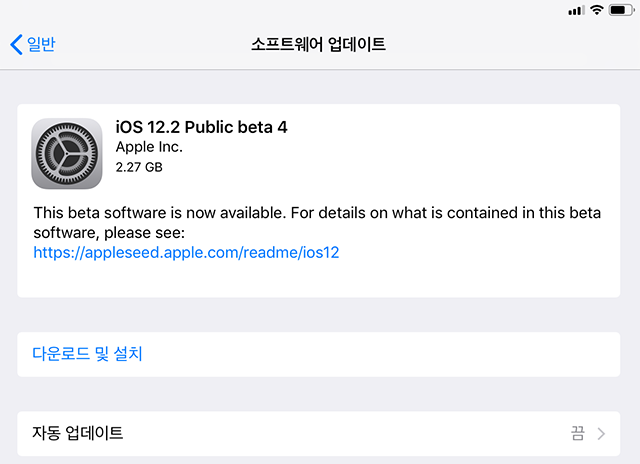Viewport: 640px width, 464px height.
Task: Tap the blue back chevron icon
Action: click(x=16, y=44)
